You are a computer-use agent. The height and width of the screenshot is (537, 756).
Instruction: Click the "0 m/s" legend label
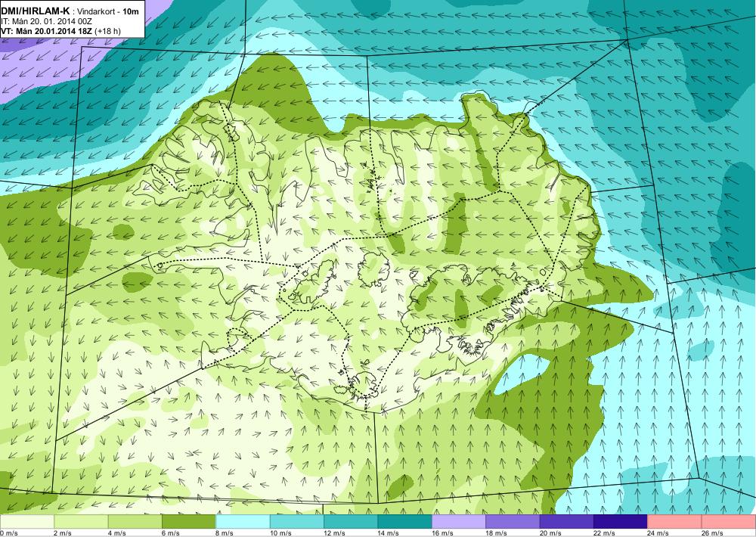pyautogui.click(x=9, y=533)
